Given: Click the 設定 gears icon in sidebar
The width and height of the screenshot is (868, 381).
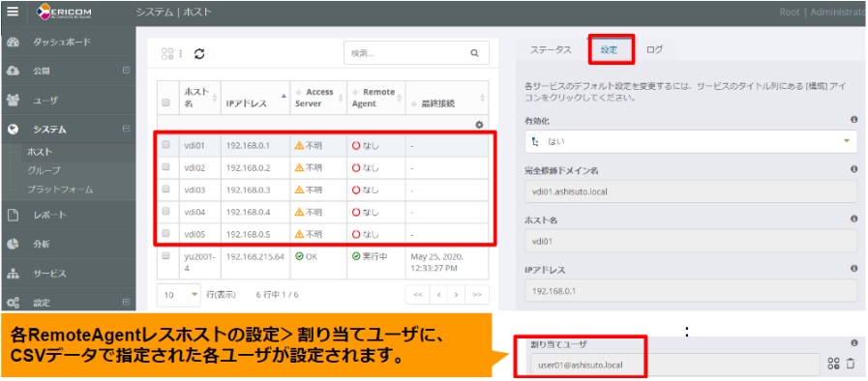Looking at the screenshot, I should [x=14, y=303].
